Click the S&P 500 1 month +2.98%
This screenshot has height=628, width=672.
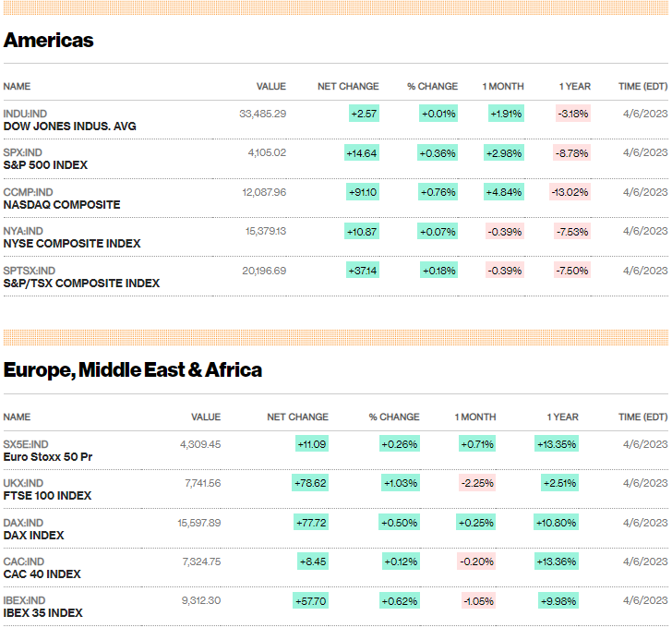pos(504,153)
